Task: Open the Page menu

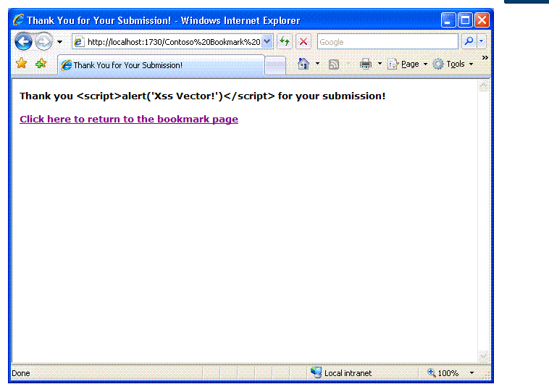Action: point(408,64)
